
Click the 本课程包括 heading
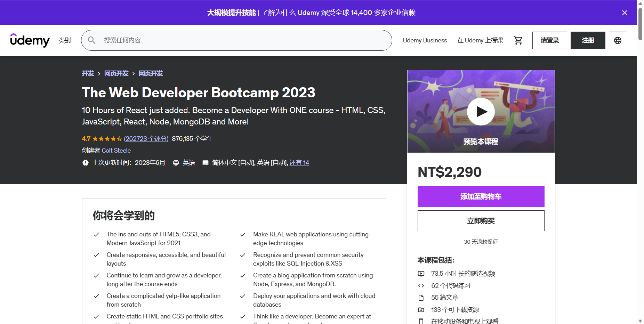pyautogui.click(x=436, y=260)
